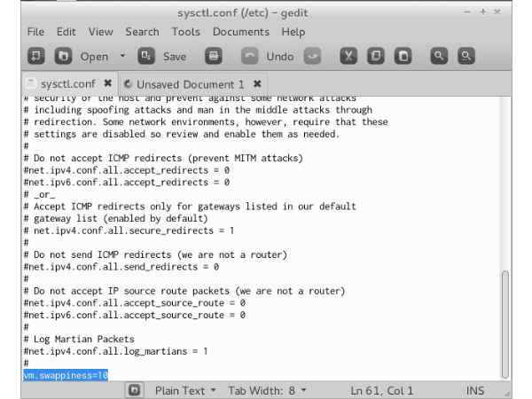Viewport: 532px width, 399px height.
Task: Click the 'Do not send ICMP redirects' comment
Action: click(x=155, y=254)
